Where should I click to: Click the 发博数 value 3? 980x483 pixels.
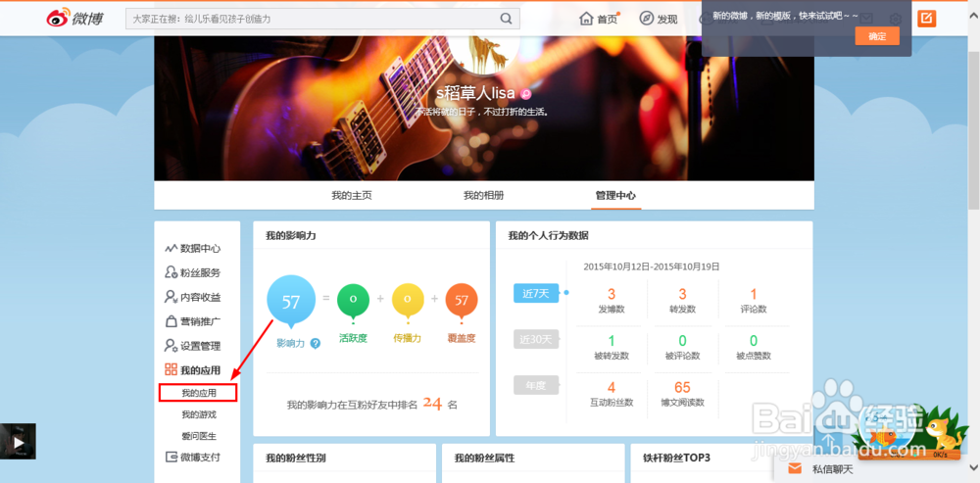612,294
